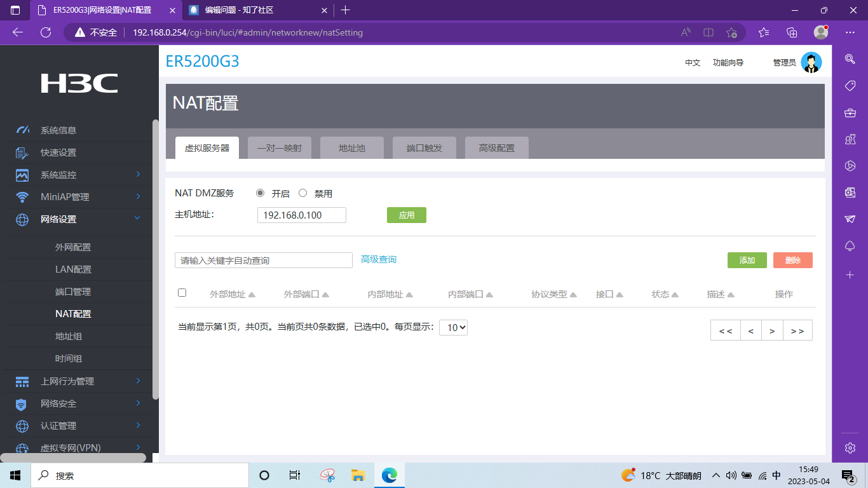Image resolution: width=868 pixels, height=488 pixels.
Task: Collapse the 网络设置 menu chevron
Action: tap(138, 219)
